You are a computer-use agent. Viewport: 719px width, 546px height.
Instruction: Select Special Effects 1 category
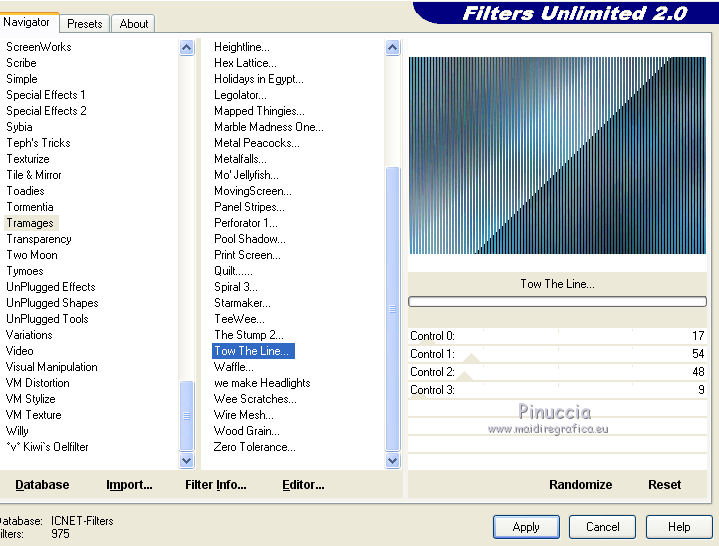tap(46, 95)
